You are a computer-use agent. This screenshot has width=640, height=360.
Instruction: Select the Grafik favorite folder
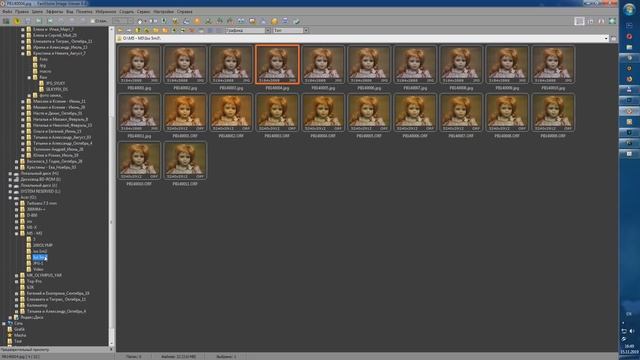(19, 329)
